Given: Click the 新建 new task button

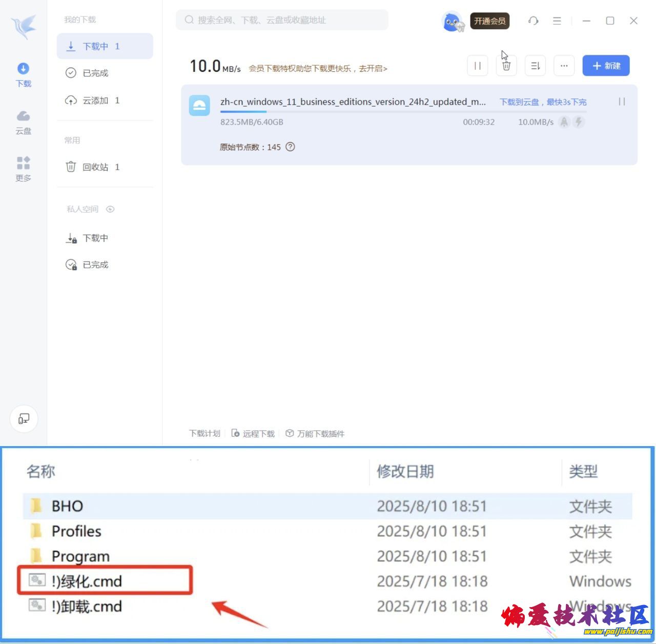Looking at the screenshot, I should point(606,66).
